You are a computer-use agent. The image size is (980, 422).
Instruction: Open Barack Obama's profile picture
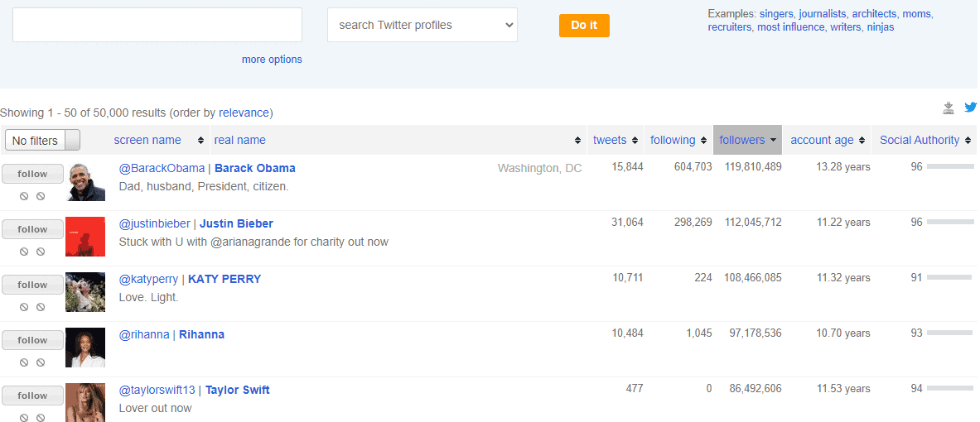tap(85, 181)
